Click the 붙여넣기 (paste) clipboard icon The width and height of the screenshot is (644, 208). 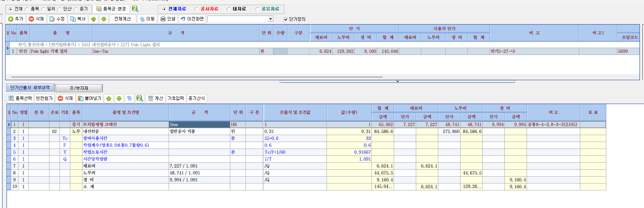pyautogui.click(x=90, y=98)
